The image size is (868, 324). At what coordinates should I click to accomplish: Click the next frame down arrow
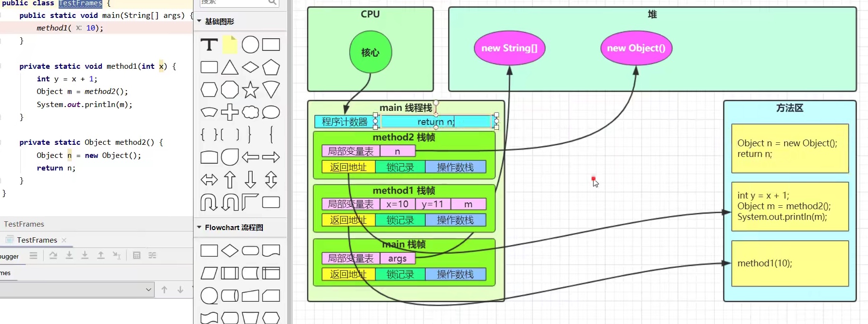pyautogui.click(x=180, y=290)
